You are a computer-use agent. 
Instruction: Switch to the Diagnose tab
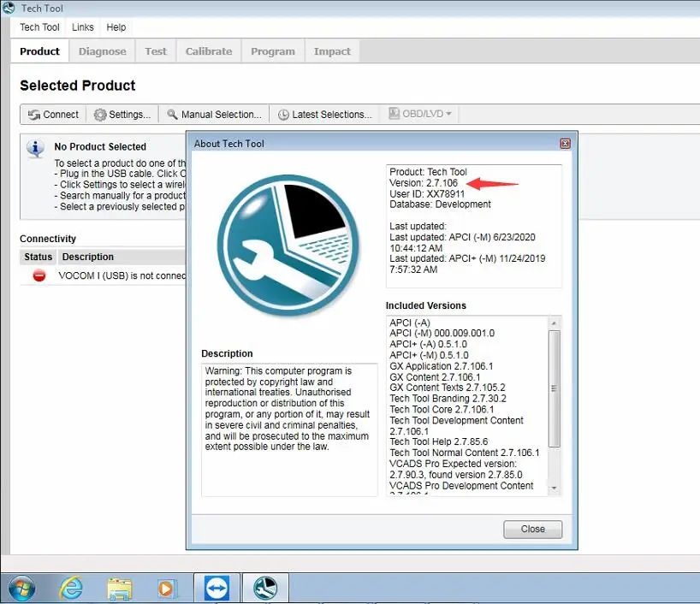coord(102,51)
